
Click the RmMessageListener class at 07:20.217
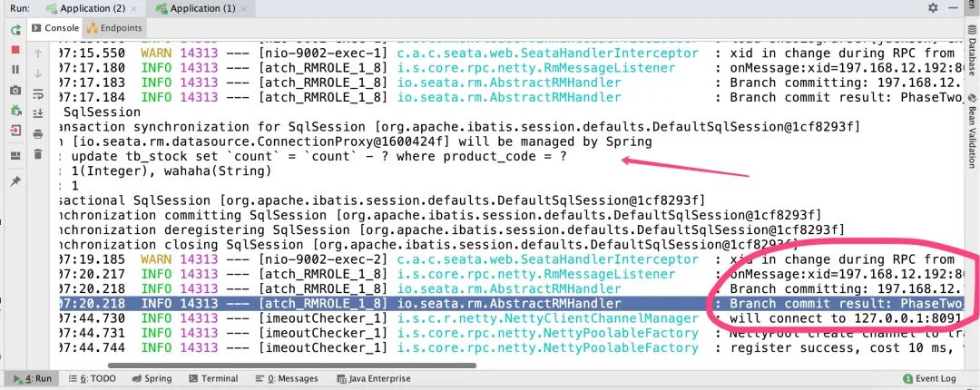535,275
